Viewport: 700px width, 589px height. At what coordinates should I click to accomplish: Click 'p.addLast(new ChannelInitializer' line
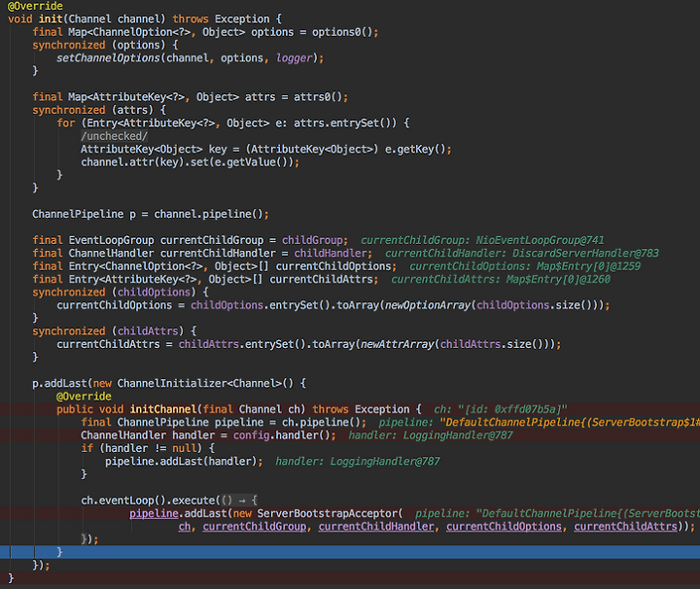coord(169,383)
